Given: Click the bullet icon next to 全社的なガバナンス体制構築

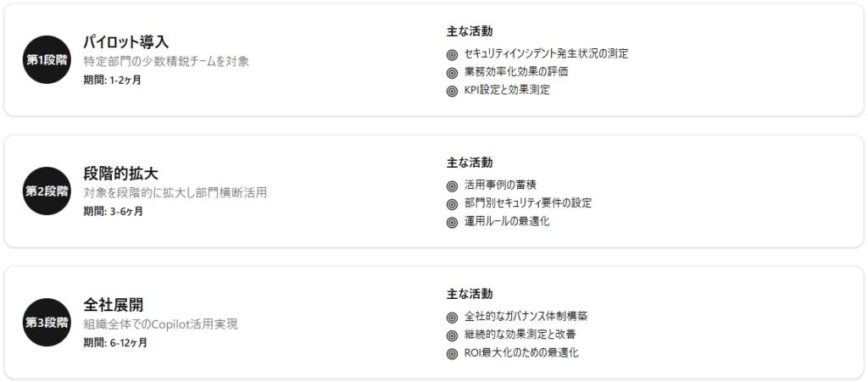Looking at the screenshot, I should coord(452,317).
